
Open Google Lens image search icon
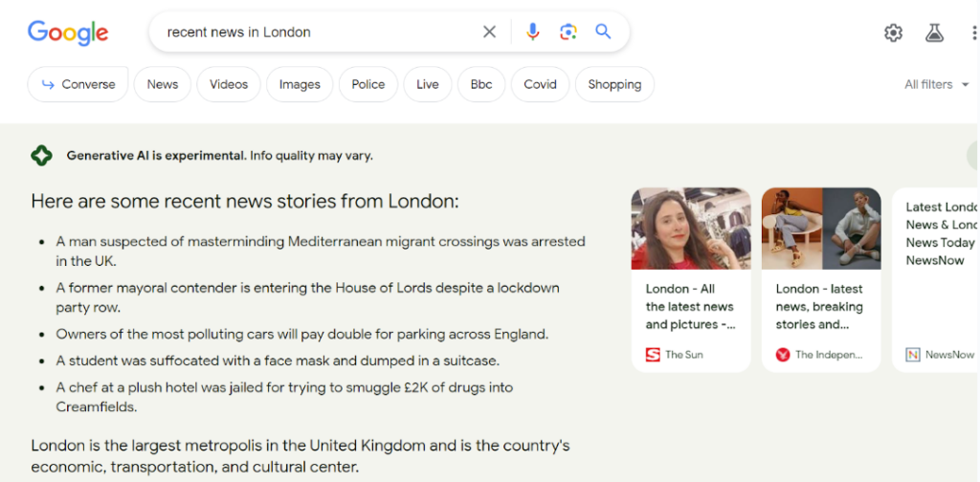(568, 32)
